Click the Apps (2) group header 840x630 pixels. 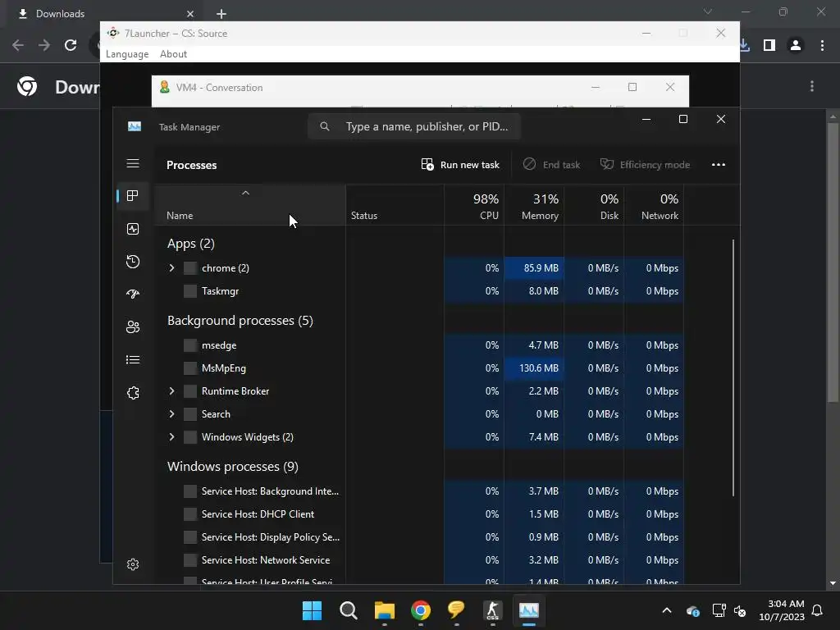pyautogui.click(x=190, y=244)
